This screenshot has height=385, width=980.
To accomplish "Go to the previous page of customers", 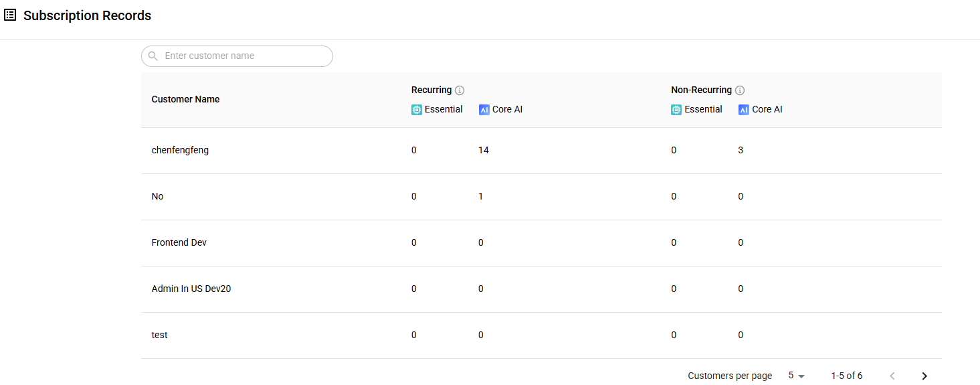I will click(892, 376).
